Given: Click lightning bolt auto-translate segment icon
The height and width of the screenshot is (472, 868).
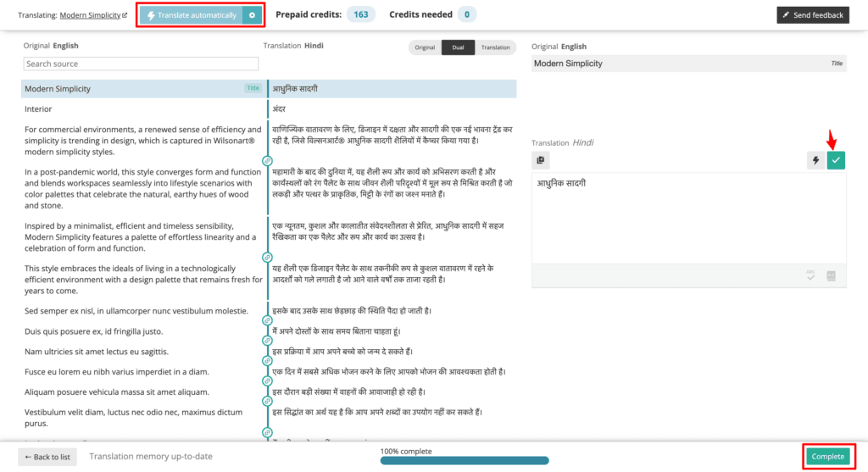Looking at the screenshot, I should (815, 160).
